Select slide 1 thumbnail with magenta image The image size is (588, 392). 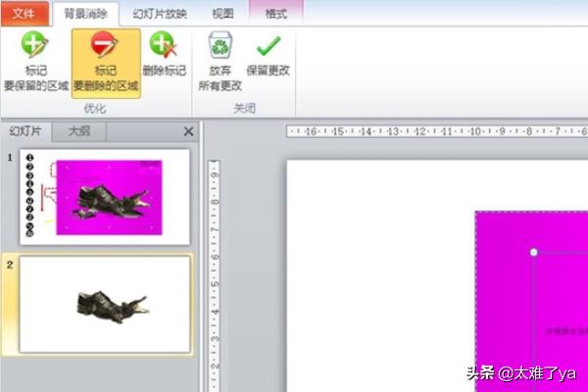[x=105, y=197]
